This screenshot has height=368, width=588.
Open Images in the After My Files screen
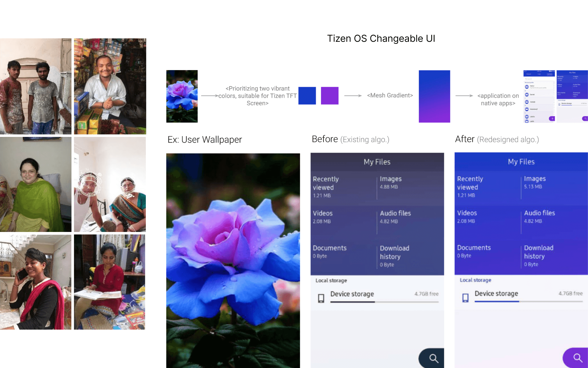click(534, 182)
